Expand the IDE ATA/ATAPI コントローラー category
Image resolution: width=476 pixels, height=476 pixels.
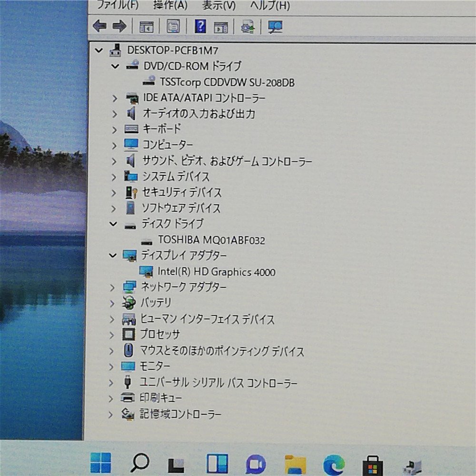pos(114,98)
